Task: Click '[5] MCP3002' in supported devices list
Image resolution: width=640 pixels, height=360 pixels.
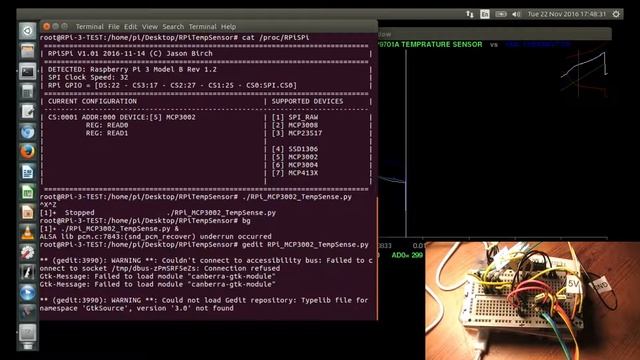Action: click(x=295, y=157)
